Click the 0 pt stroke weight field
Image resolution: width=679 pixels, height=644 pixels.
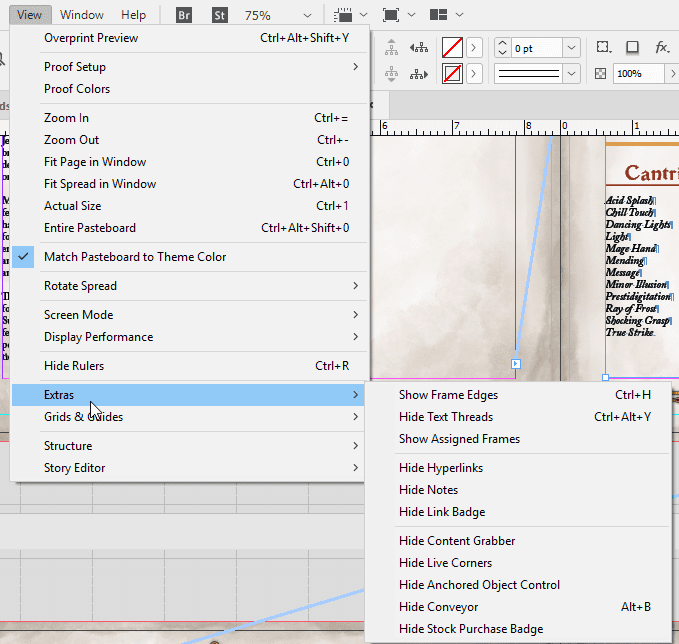tap(537, 48)
